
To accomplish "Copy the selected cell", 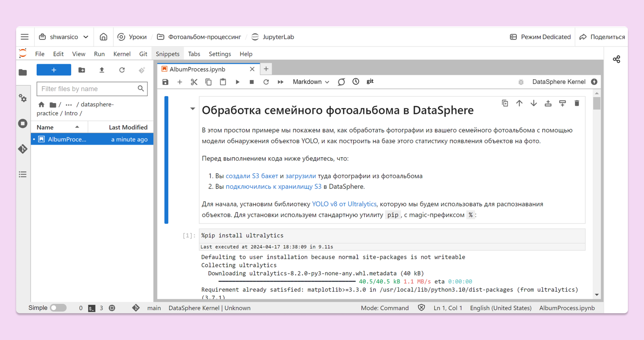I will [x=208, y=82].
